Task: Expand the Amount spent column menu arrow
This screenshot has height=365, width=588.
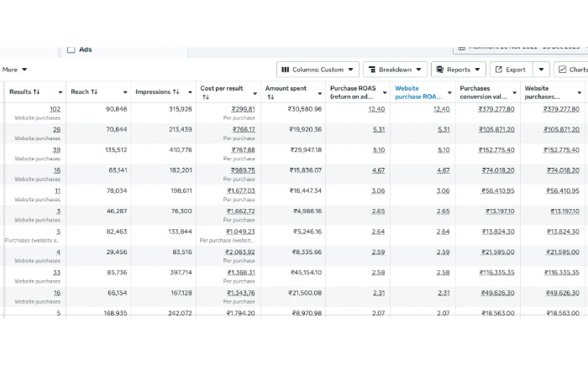Action: [x=320, y=93]
